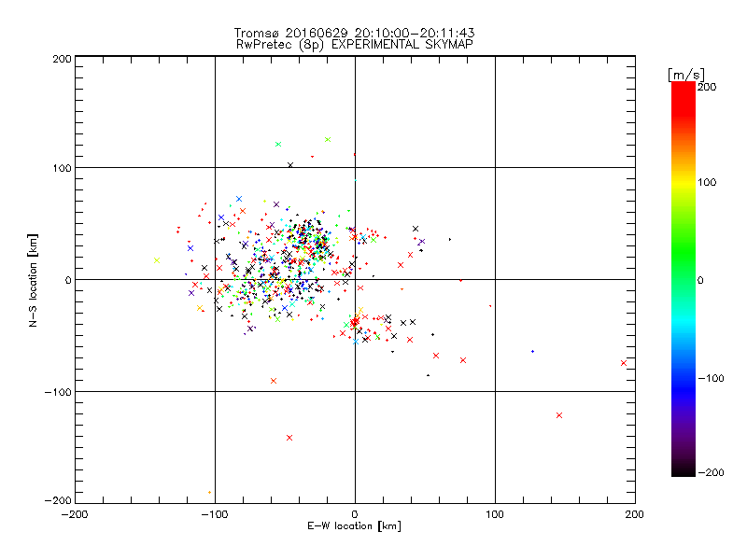747x560 pixels.
Task: Pick the color bar's '-100' tick label
Action: 711,378
